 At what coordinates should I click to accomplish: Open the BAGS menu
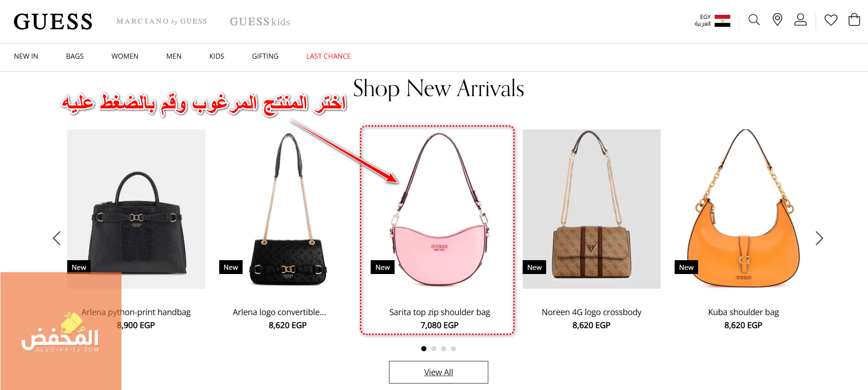[75, 56]
